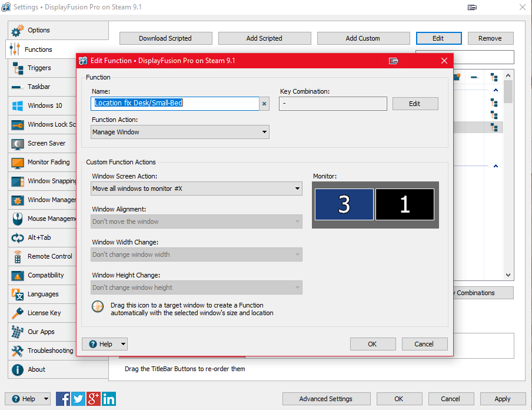The width and height of the screenshot is (532, 410).
Task: Go to the Triggers settings tab
Action: (x=39, y=68)
